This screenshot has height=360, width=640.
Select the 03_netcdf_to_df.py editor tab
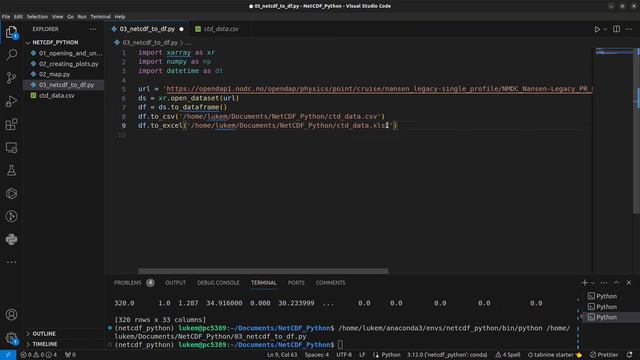[x=147, y=29]
